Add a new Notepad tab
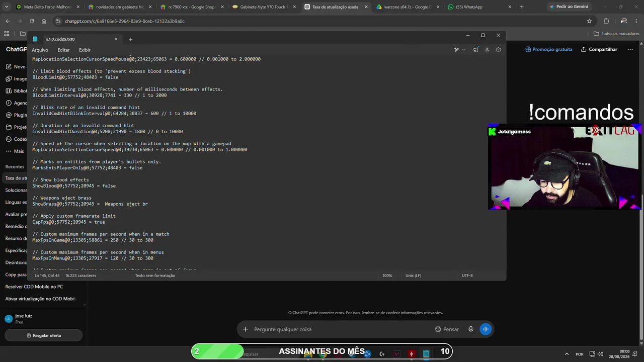Image resolution: width=644 pixels, height=362 pixels. (130, 39)
